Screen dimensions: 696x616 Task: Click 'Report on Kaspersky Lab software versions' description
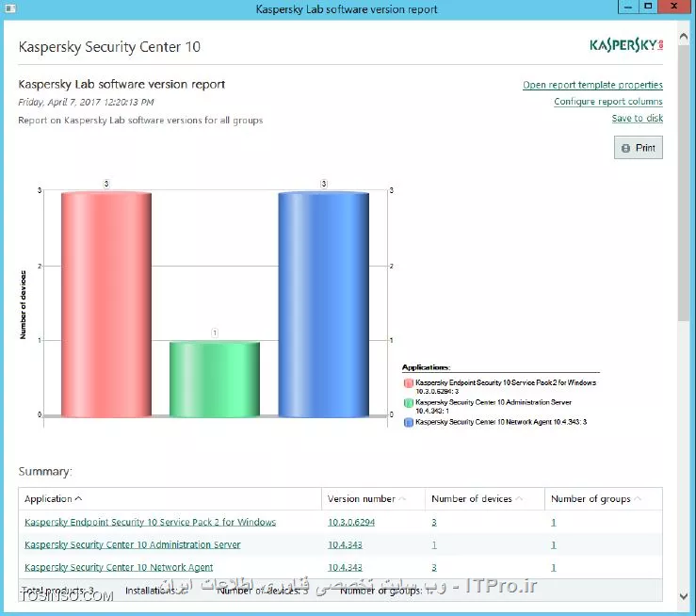[x=140, y=121]
